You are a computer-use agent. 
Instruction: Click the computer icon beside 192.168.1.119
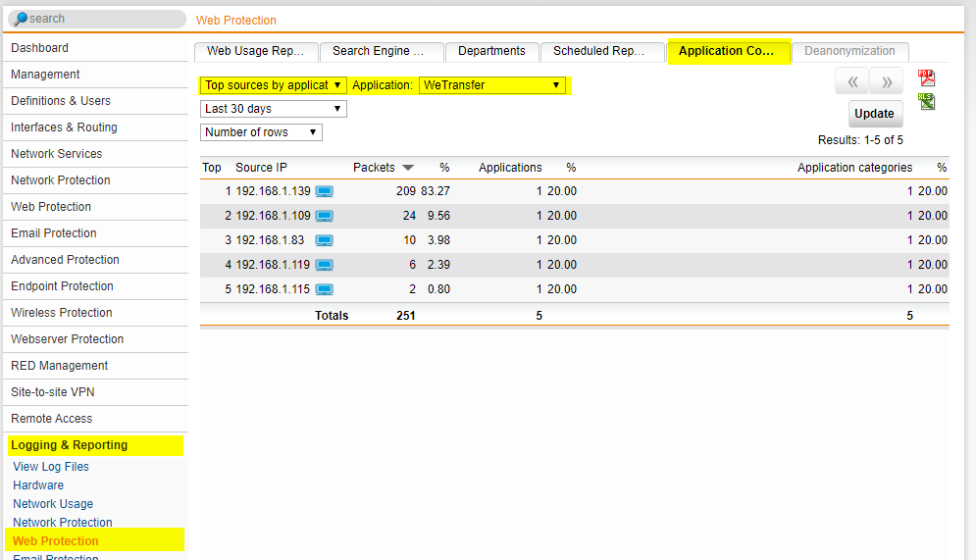[325, 265]
